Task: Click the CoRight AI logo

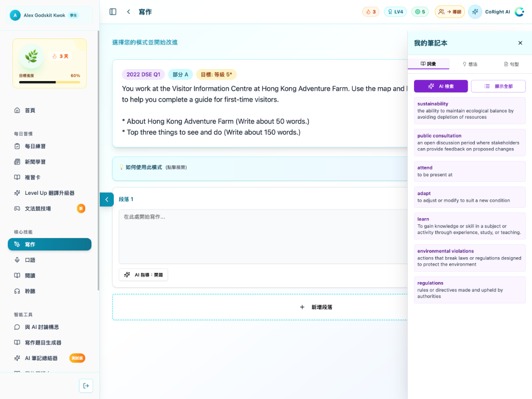Action: coord(519,12)
